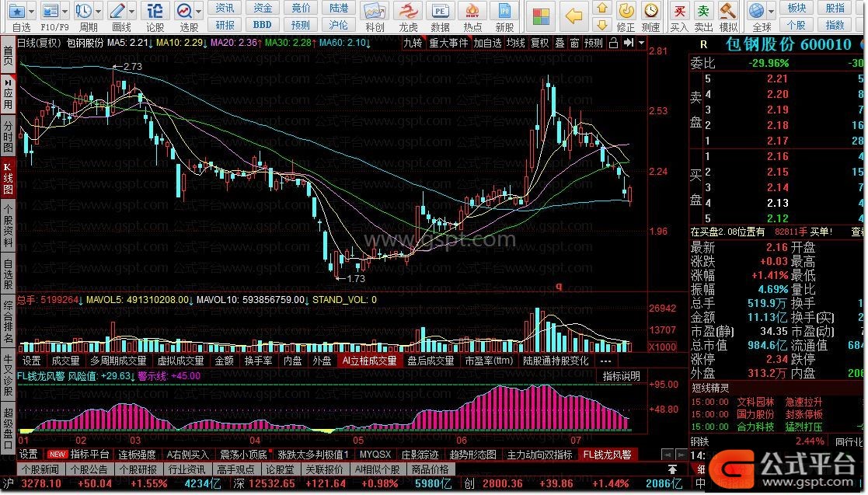The height and width of the screenshot is (495, 868).
Task: Click the BBD button
Action: click(263, 25)
